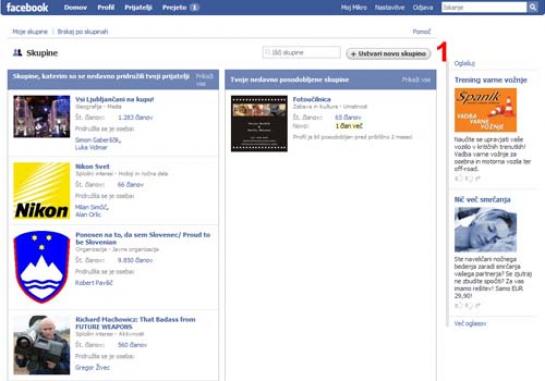Open Alan Orlic's profile link
The height and width of the screenshot is (381, 545).
(88, 214)
